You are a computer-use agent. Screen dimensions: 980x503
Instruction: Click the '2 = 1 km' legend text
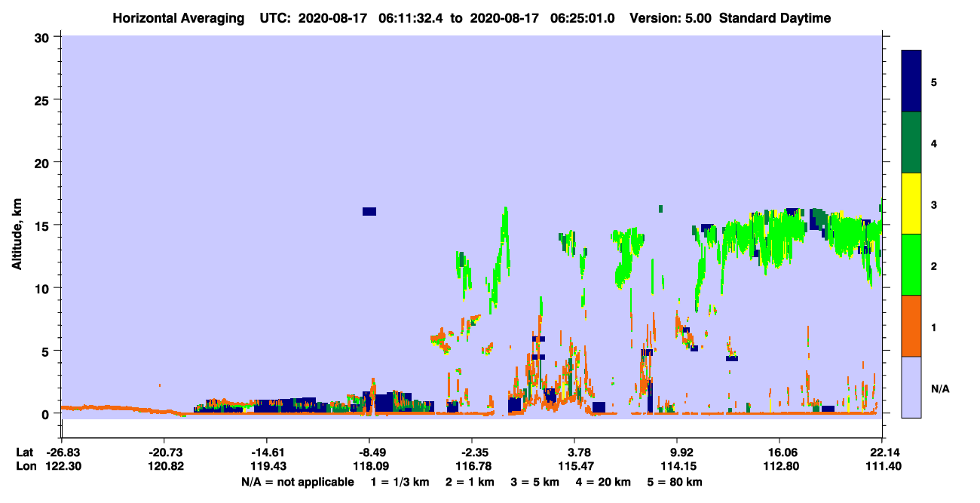[470, 482]
